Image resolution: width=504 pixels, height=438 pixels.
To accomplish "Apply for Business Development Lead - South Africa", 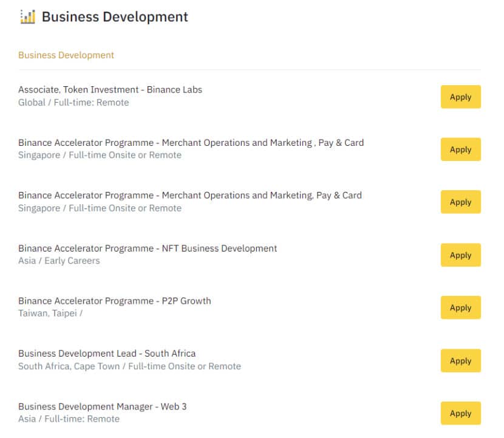I will [461, 360].
